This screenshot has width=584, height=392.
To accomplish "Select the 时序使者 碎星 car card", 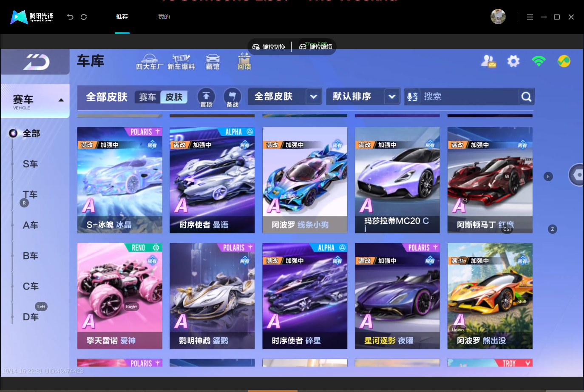I will tap(305, 296).
